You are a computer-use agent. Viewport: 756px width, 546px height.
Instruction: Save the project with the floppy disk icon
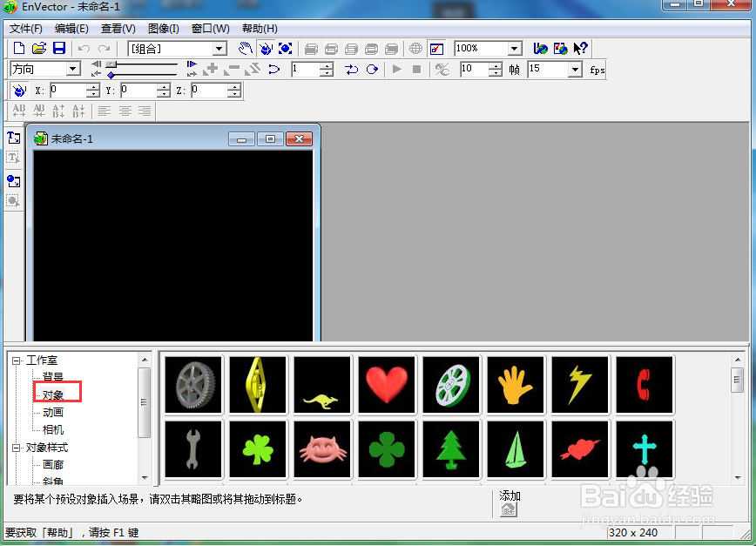[x=59, y=48]
